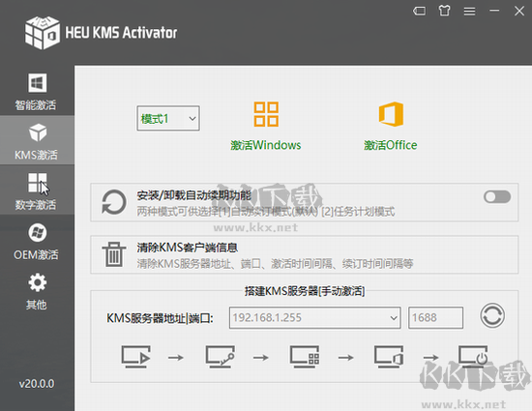Open the 智能激活 sidebar tab

[x=37, y=91]
